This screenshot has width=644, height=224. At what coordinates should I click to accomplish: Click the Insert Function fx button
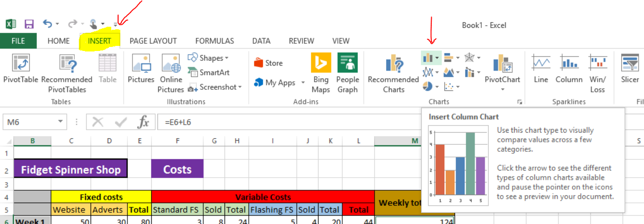click(x=144, y=122)
